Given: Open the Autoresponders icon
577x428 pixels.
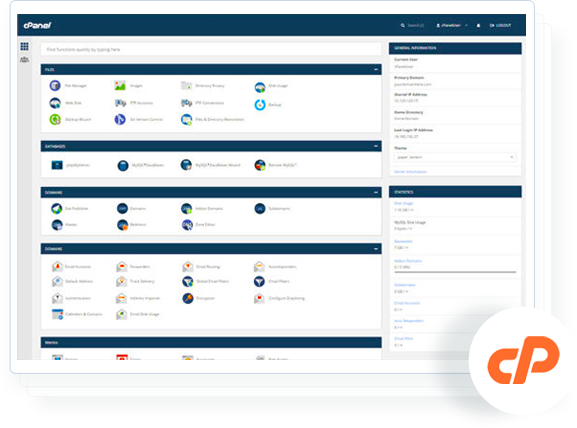Looking at the screenshot, I should (x=259, y=266).
